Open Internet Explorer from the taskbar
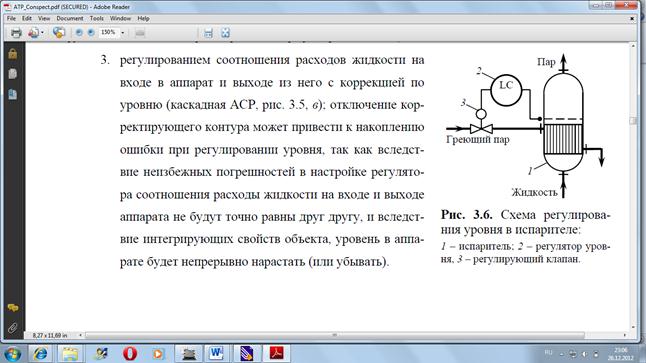646x363 pixels. tap(40, 354)
